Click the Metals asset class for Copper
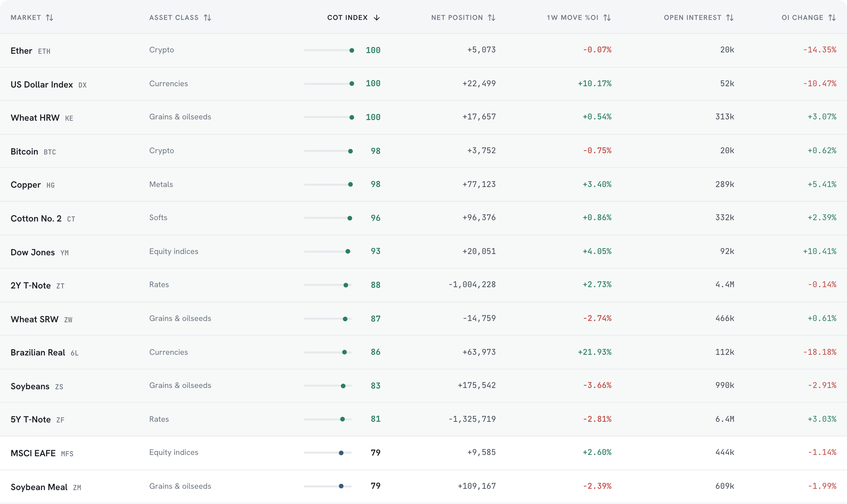This screenshot has height=504, width=847. click(161, 184)
